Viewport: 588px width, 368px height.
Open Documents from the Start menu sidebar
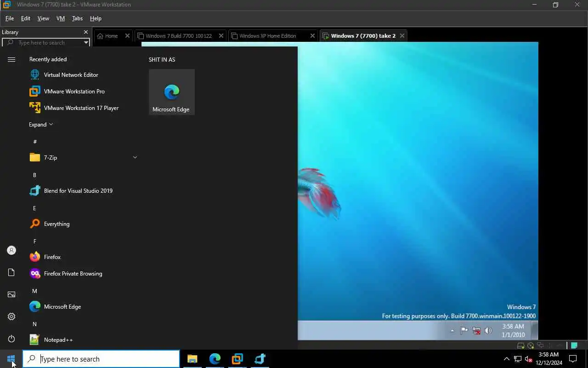point(11,272)
